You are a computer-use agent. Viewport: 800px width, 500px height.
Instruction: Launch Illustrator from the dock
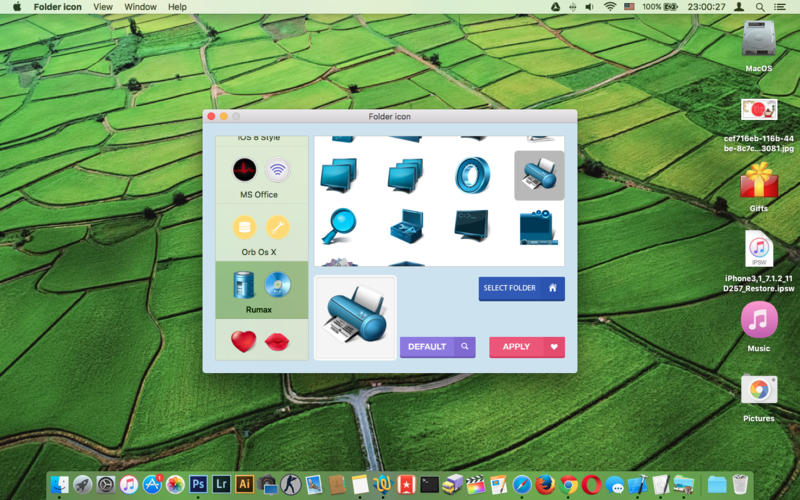(x=244, y=484)
